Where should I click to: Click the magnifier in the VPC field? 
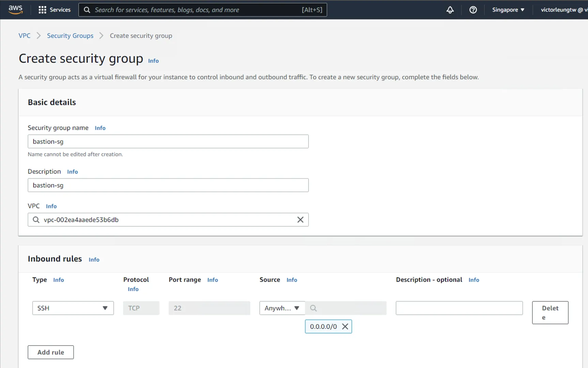click(x=36, y=220)
